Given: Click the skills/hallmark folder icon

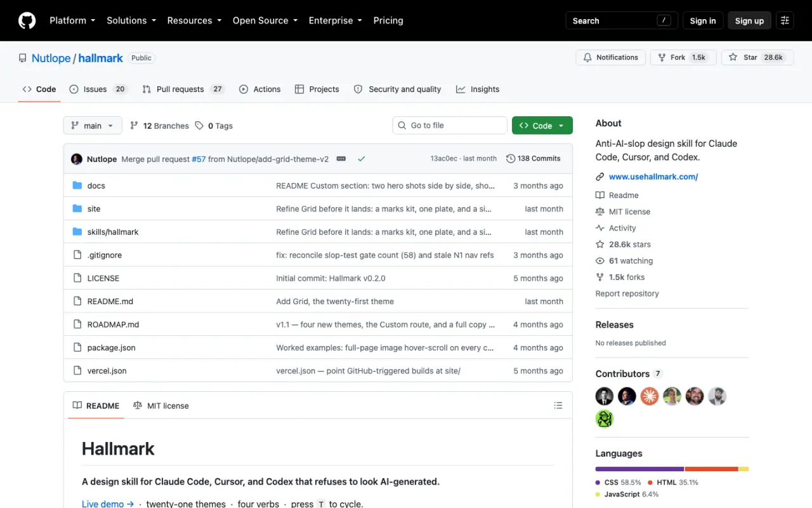Looking at the screenshot, I should coord(77,232).
